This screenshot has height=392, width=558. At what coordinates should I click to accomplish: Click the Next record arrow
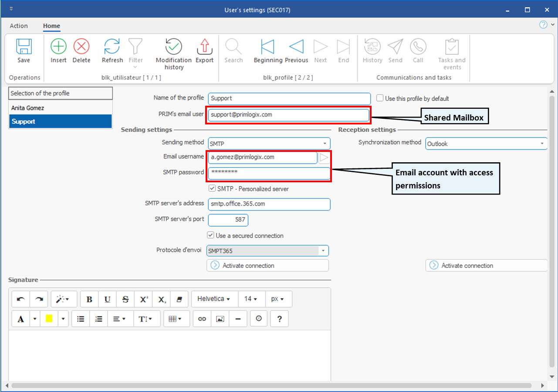(321, 47)
